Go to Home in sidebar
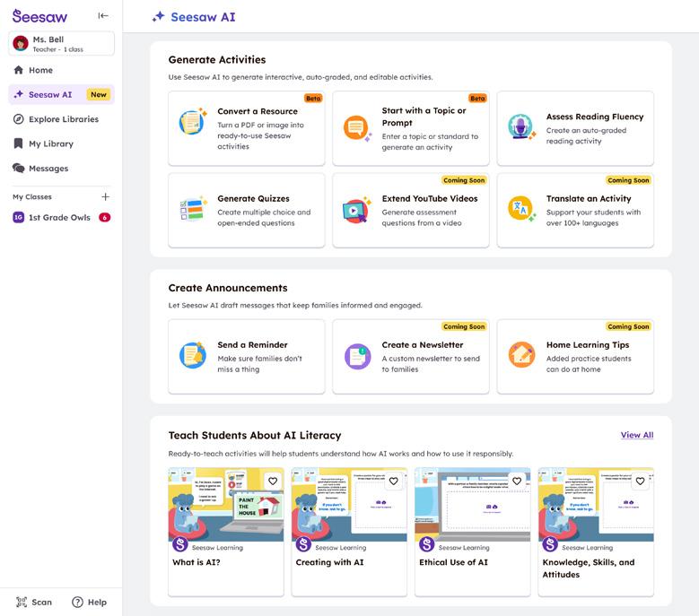699x616 pixels. click(62, 70)
